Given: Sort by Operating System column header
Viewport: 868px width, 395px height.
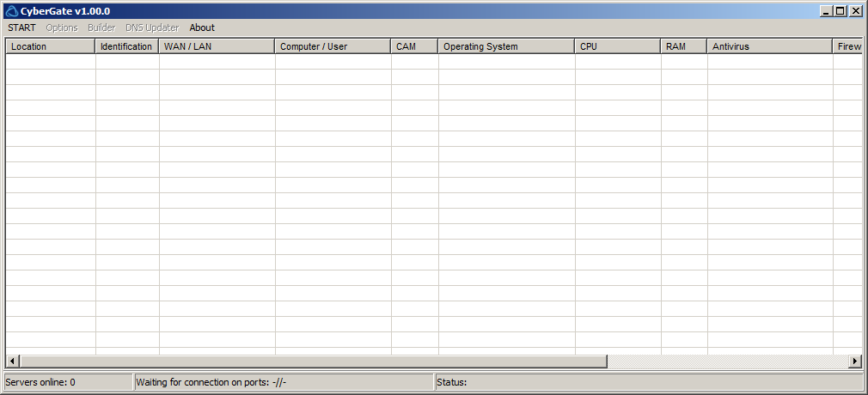Looking at the screenshot, I should tap(506, 46).
